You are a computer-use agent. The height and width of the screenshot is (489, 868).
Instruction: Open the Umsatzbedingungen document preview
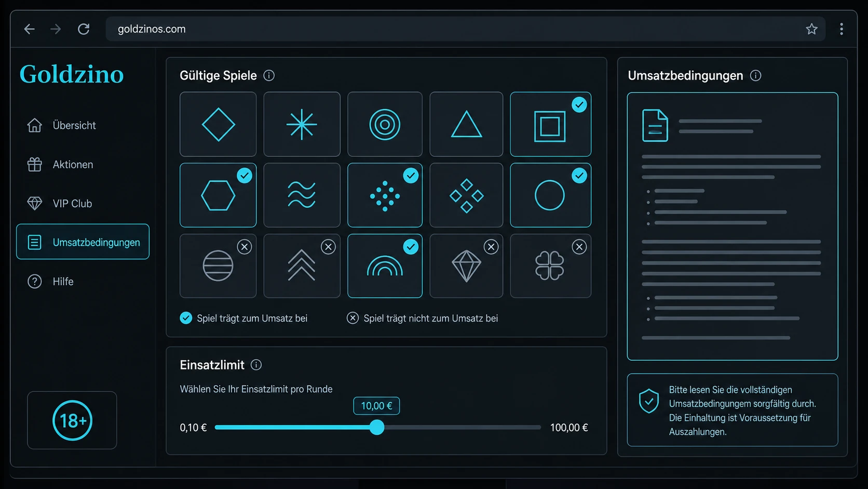tap(733, 226)
